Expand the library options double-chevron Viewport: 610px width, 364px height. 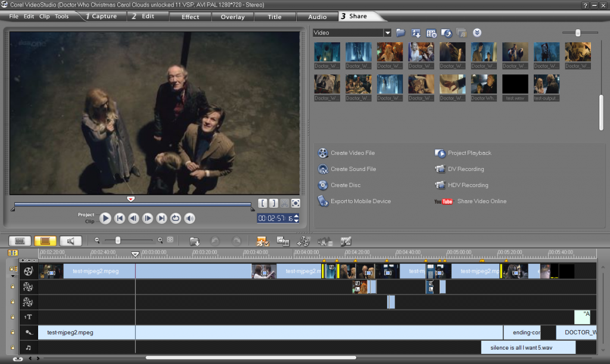477,33
